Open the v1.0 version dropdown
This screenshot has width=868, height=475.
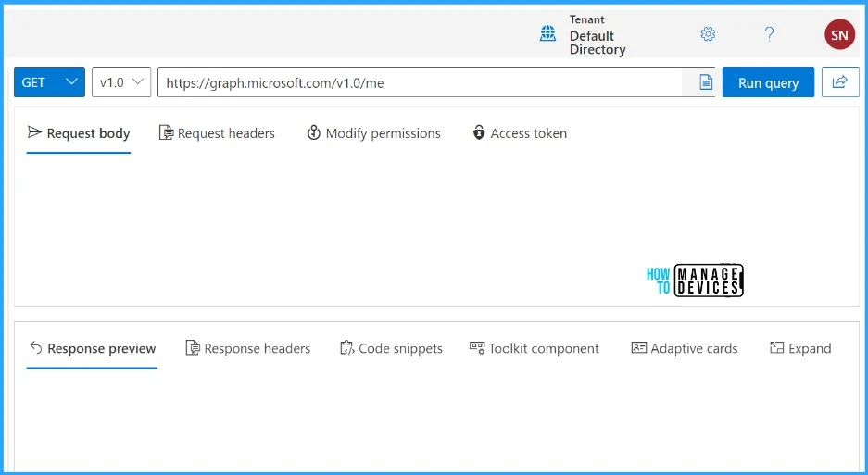click(121, 81)
